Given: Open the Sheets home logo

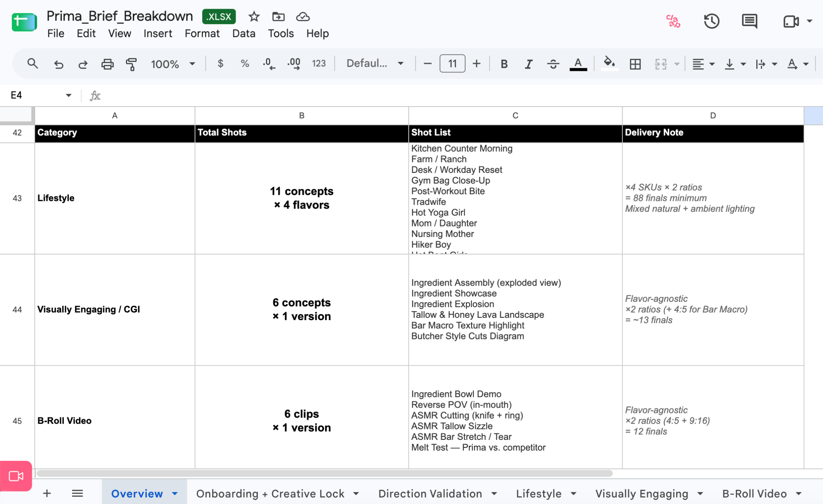Looking at the screenshot, I should click(x=24, y=22).
